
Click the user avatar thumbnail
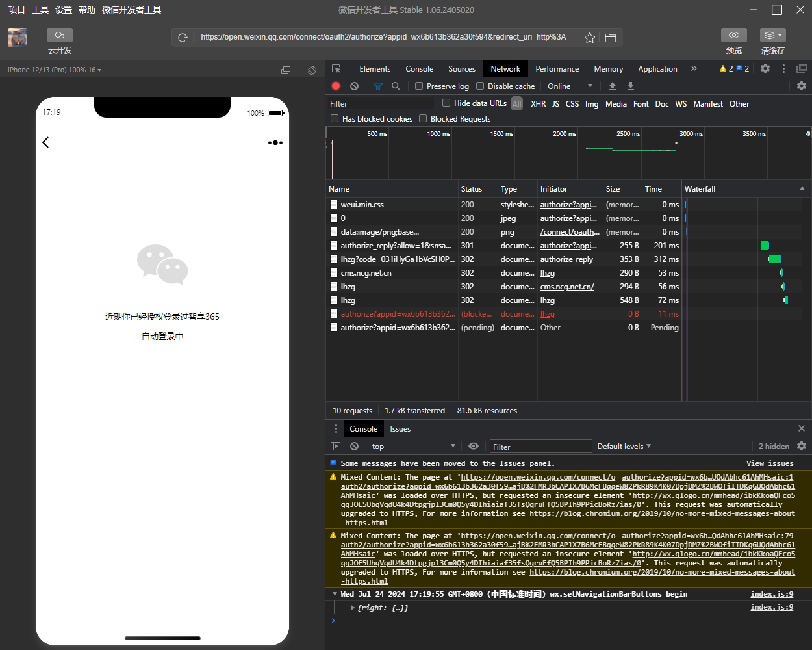coord(18,38)
